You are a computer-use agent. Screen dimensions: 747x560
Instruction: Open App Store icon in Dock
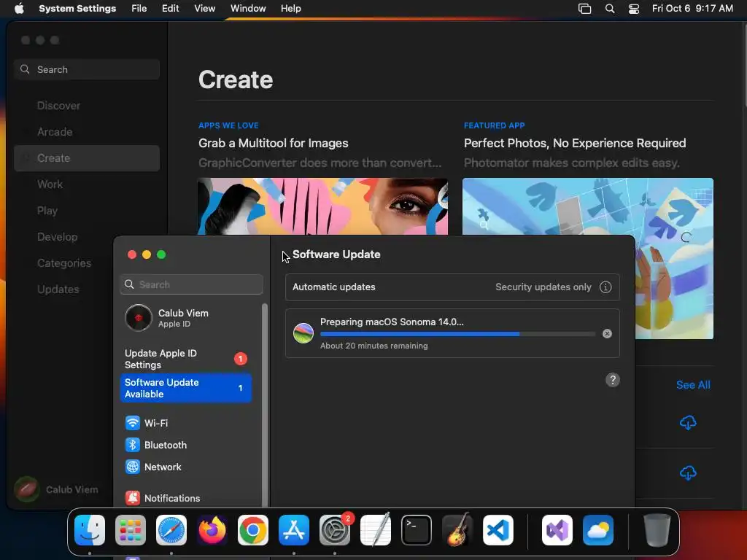click(x=294, y=530)
